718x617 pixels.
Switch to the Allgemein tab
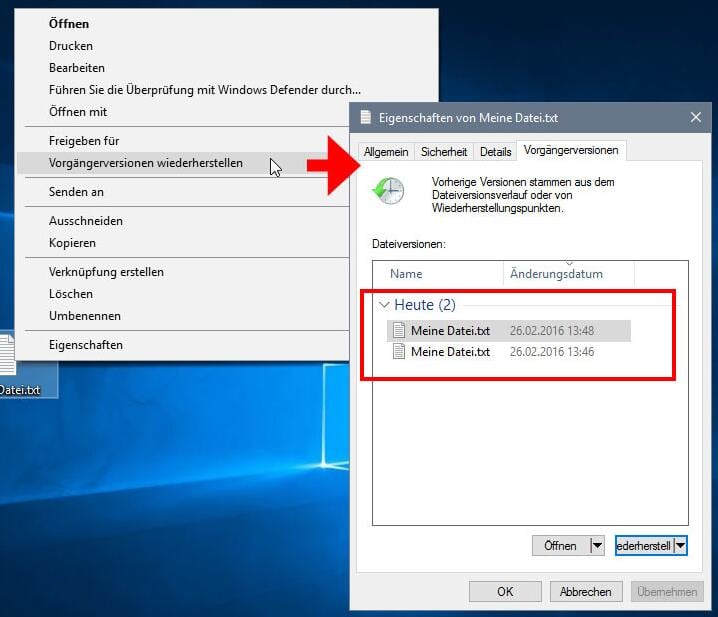tap(386, 152)
